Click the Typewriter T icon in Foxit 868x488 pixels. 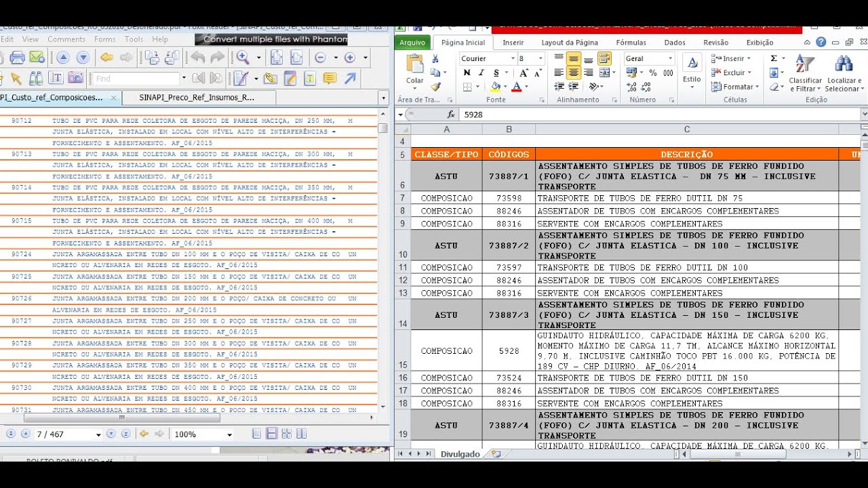click(x=310, y=79)
